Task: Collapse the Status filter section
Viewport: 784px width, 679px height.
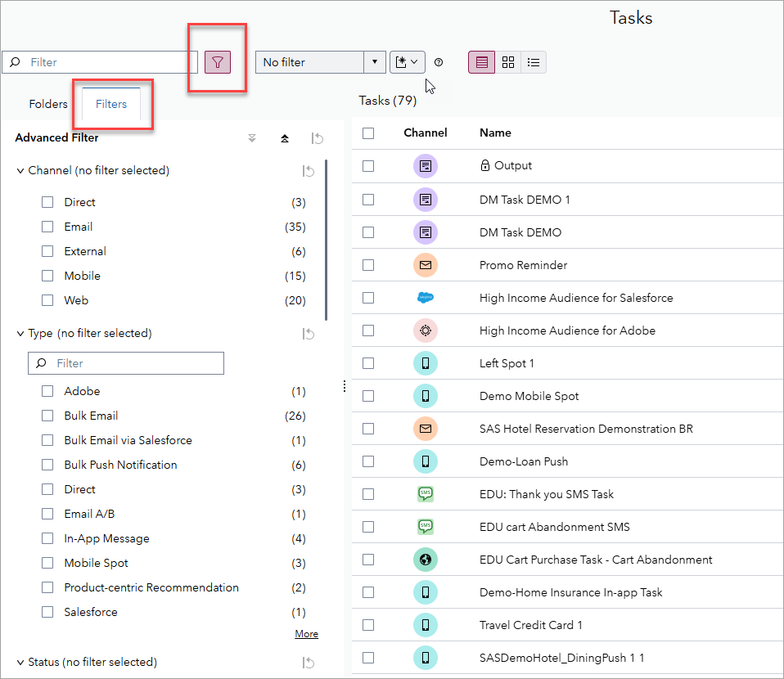Action: (x=20, y=662)
